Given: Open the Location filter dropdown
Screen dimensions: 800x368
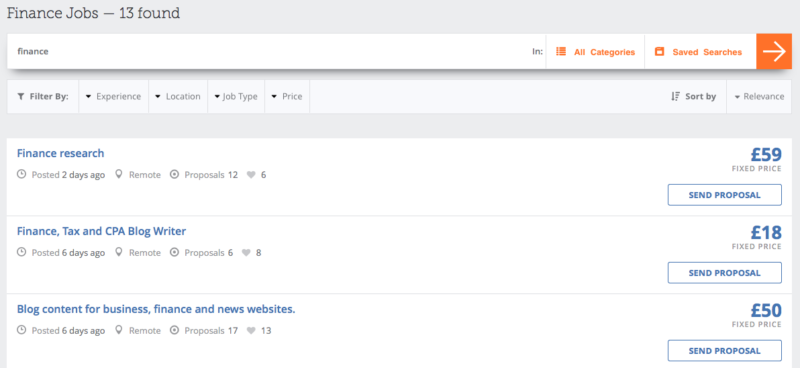Looking at the screenshot, I should pyautogui.click(x=178, y=96).
